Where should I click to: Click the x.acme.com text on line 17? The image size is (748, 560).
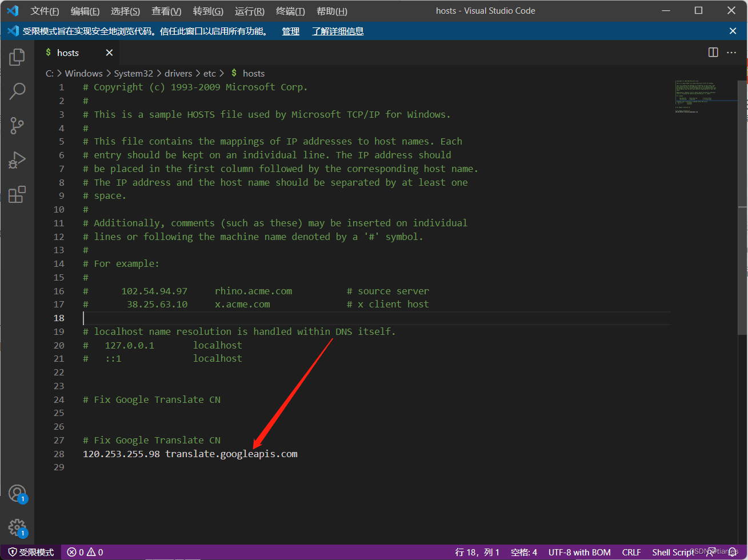[x=242, y=305]
